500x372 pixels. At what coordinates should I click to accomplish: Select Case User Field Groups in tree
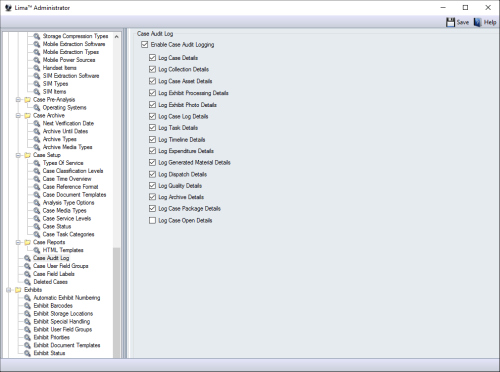point(61,266)
